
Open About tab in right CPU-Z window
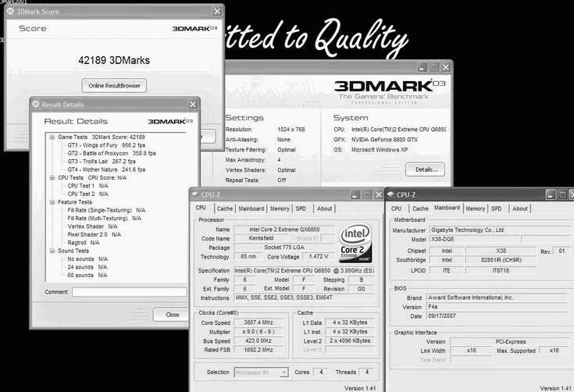coord(520,208)
